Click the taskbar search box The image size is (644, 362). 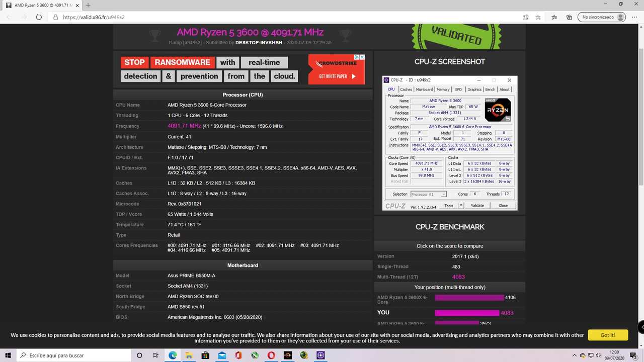73,355
